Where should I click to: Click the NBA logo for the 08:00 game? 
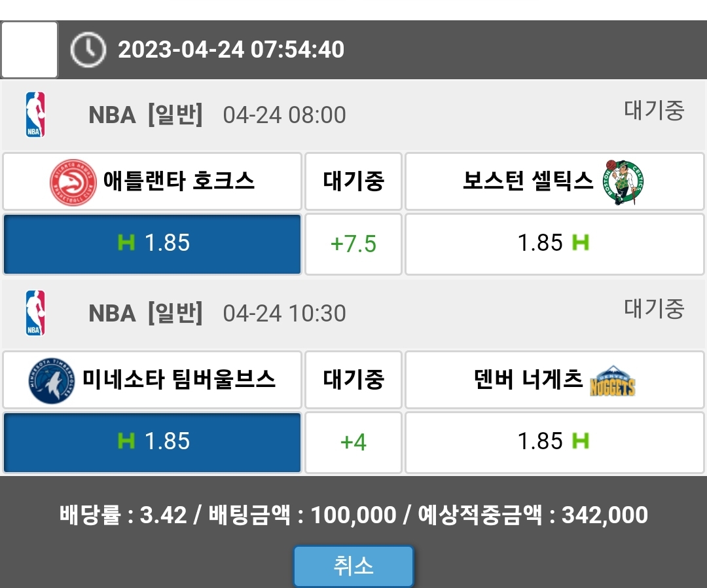pos(35,115)
